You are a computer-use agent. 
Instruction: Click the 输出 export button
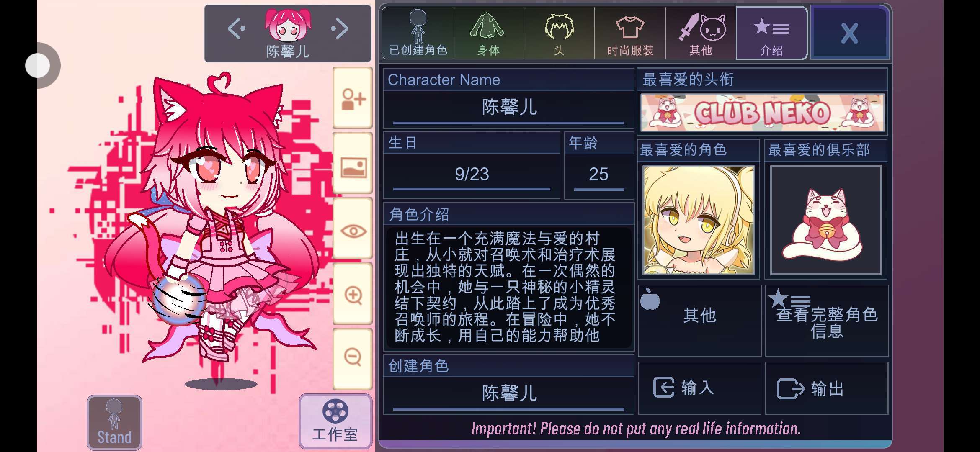[827, 388]
